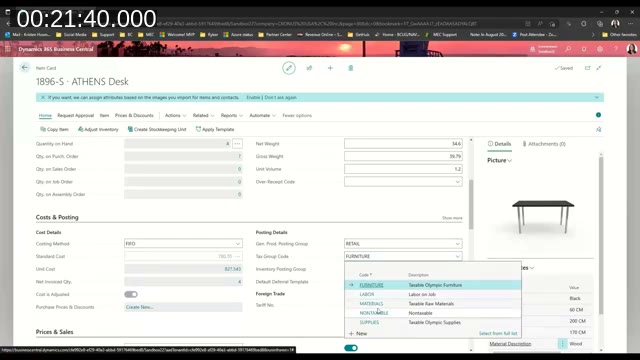This screenshot has width=640, height=360.
Task: Click Enable in the notification bar
Action: pyautogui.click(x=253, y=98)
